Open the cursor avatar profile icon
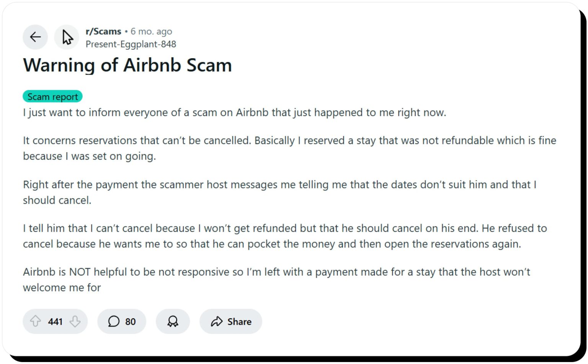This screenshot has height=364, width=588. point(66,37)
